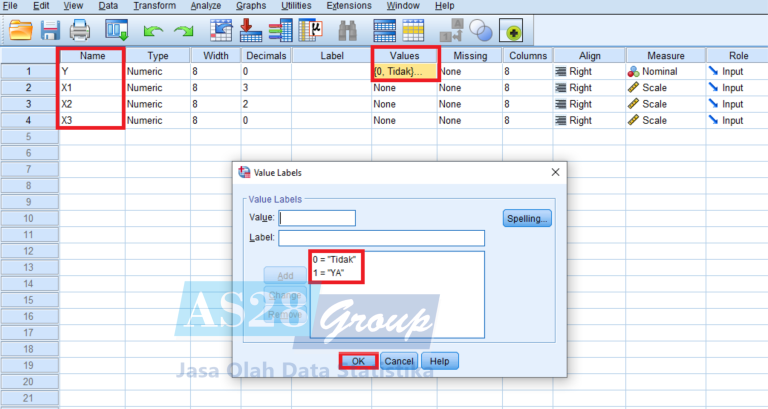Screen dimensions: 768x409
Task: Close the Value Labels dialog window
Action: pos(555,172)
